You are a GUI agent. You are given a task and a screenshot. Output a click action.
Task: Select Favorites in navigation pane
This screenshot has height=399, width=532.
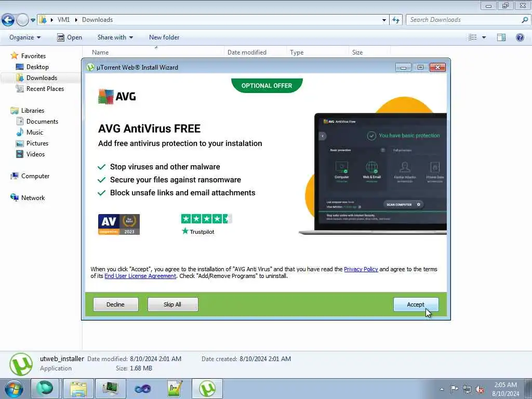29,56
